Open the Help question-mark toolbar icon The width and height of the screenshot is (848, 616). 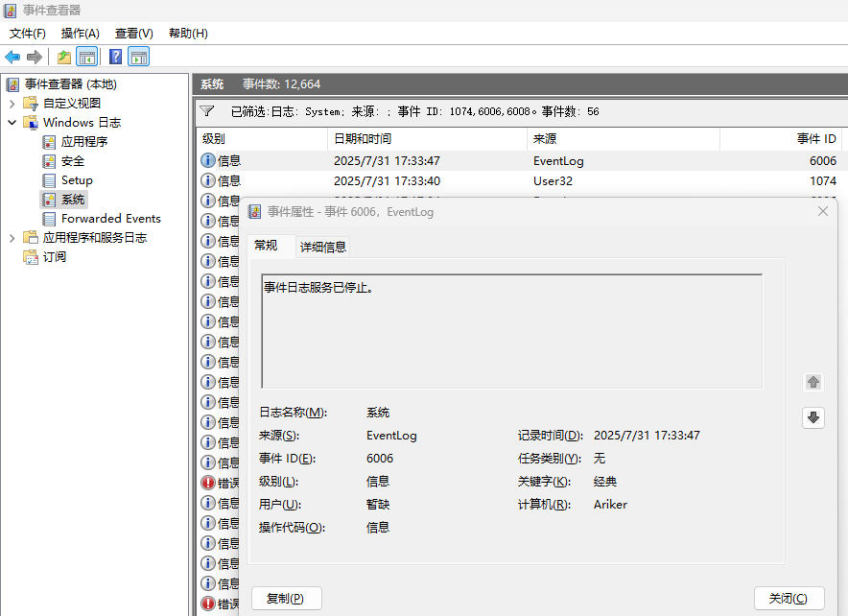(x=116, y=57)
